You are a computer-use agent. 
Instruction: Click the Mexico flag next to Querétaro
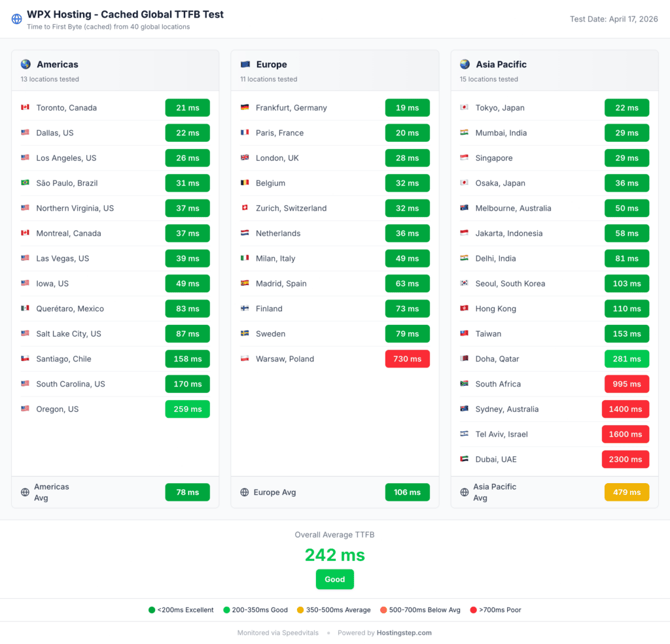point(26,309)
